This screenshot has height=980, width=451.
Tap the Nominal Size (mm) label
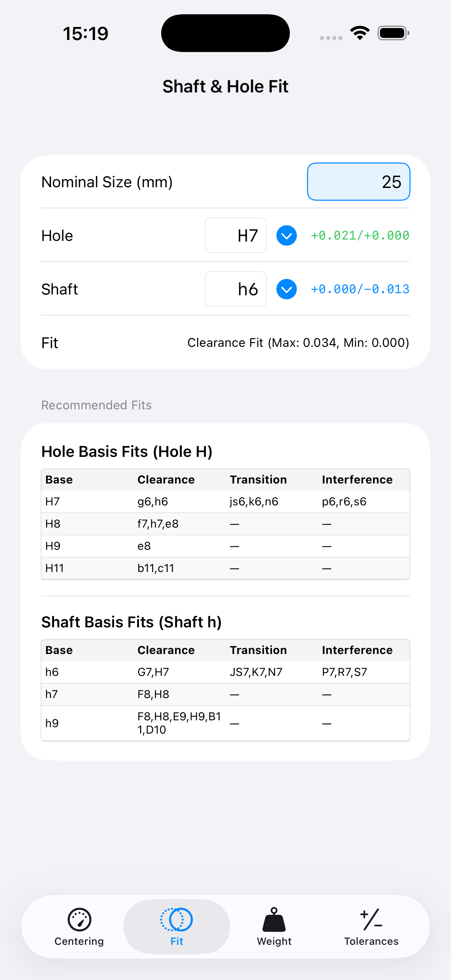click(107, 182)
